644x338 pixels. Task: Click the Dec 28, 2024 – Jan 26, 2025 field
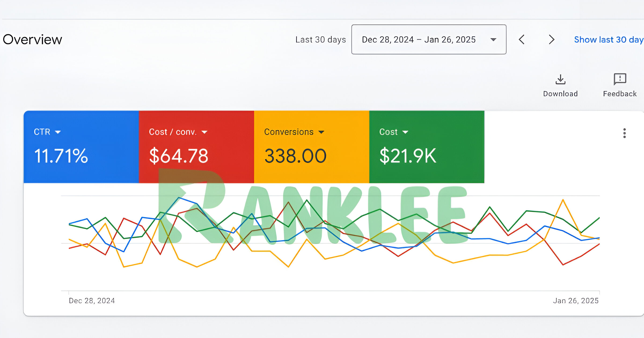click(419, 40)
